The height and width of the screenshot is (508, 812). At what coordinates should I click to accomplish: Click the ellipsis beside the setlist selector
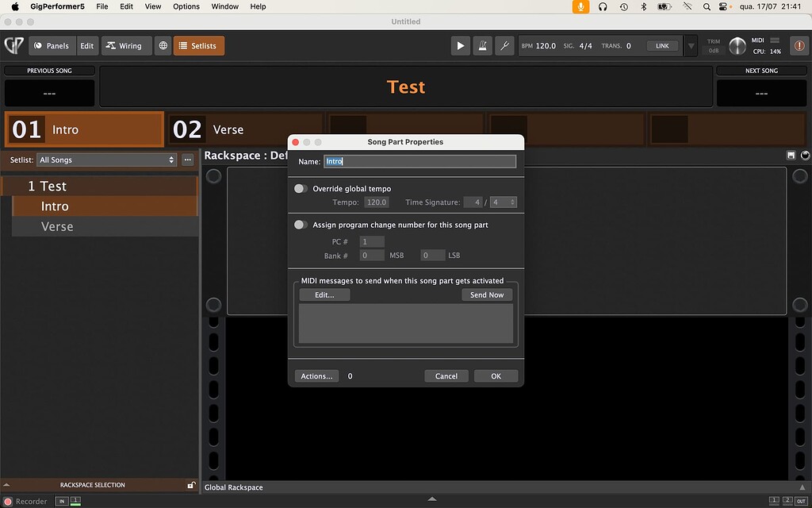pos(187,159)
